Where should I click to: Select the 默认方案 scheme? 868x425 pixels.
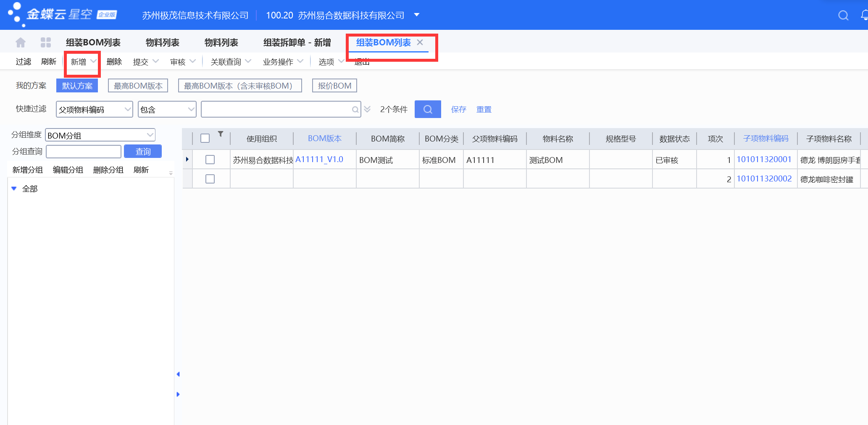[x=77, y=86]
